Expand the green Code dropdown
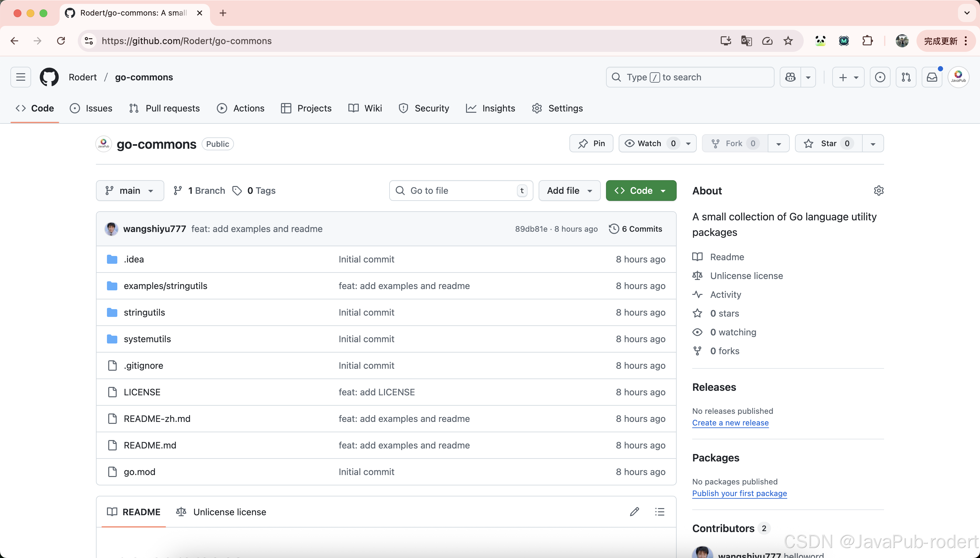The width and height of the screenshot is (980, 558). (x=641, y=191)
